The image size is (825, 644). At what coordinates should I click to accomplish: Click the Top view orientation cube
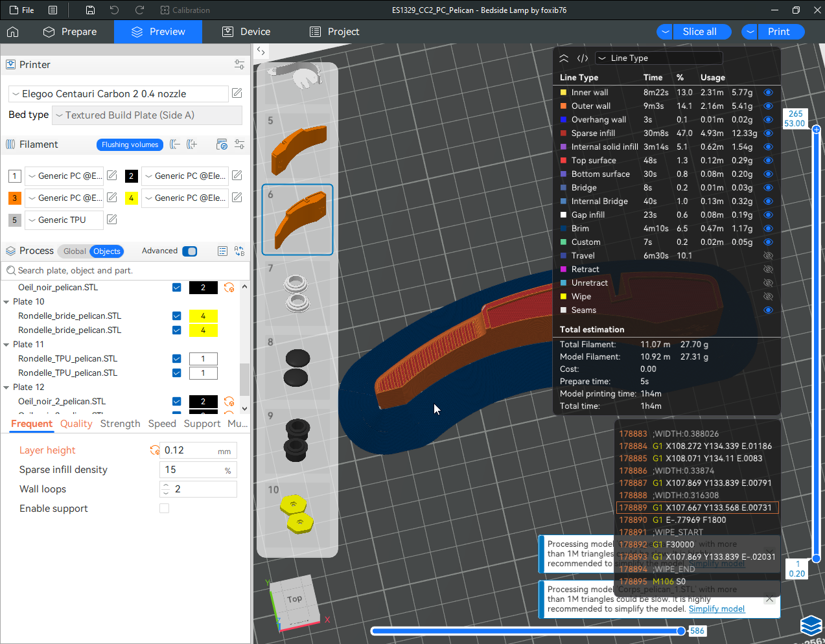pos(295,599)
